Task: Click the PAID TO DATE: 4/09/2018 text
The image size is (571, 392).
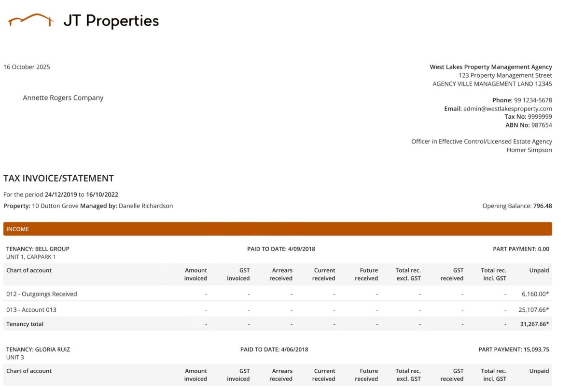Action: click(x=281, y=249)
